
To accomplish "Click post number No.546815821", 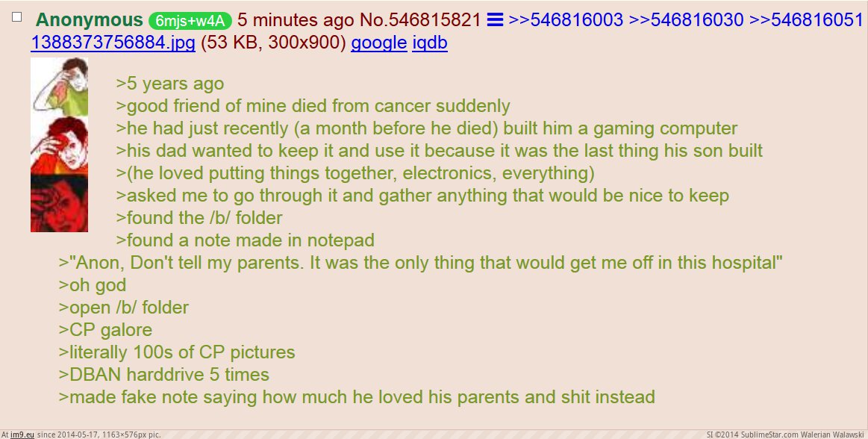I will (420, 20).
